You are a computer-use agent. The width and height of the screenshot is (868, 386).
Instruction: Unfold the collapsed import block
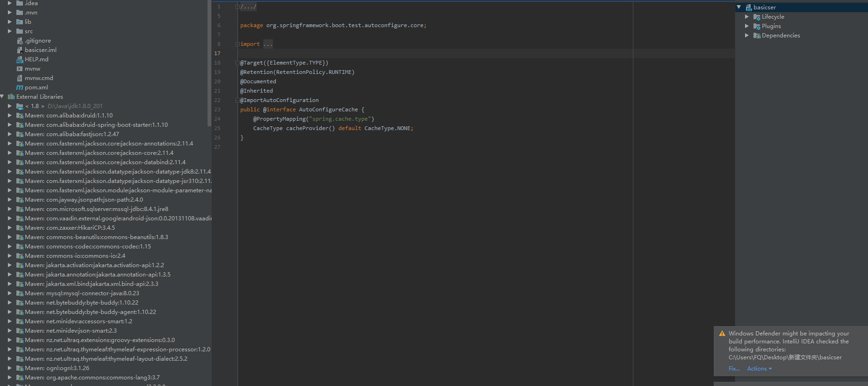pos(237,44)
